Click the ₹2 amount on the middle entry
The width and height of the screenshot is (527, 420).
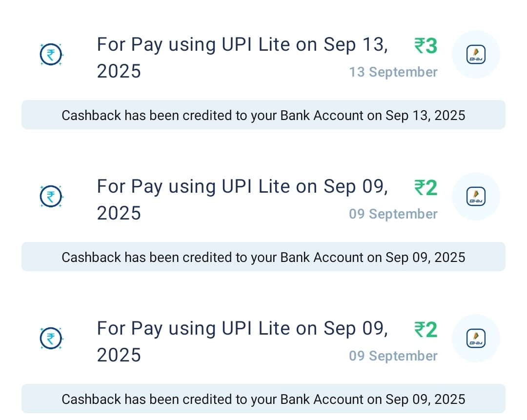tap(426, 188)
